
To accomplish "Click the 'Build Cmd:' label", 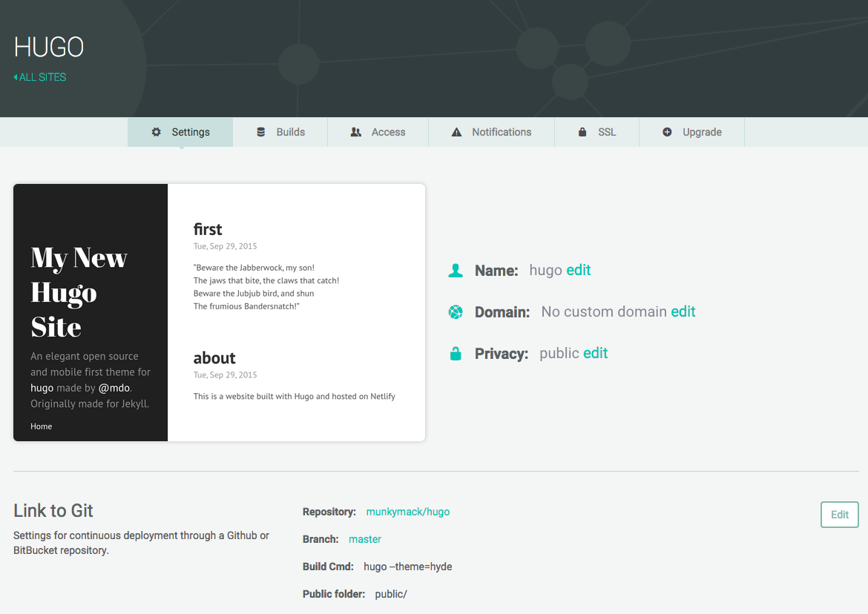I will pyautogui.click(x=328, y=567).
